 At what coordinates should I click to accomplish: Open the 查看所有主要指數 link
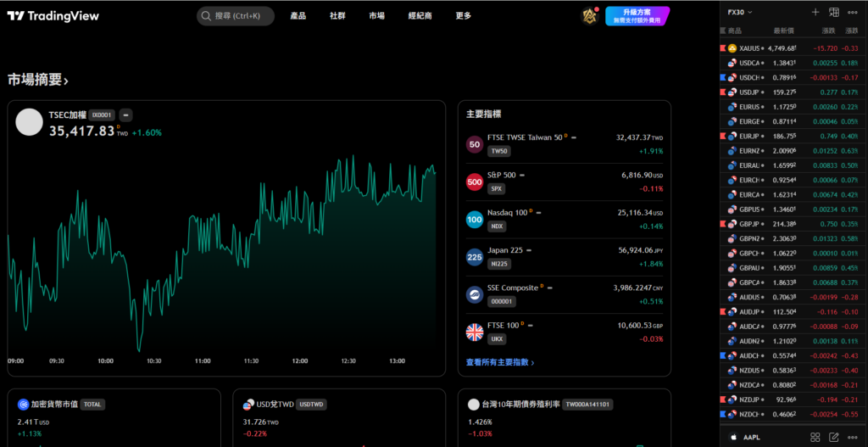point(500,362)
